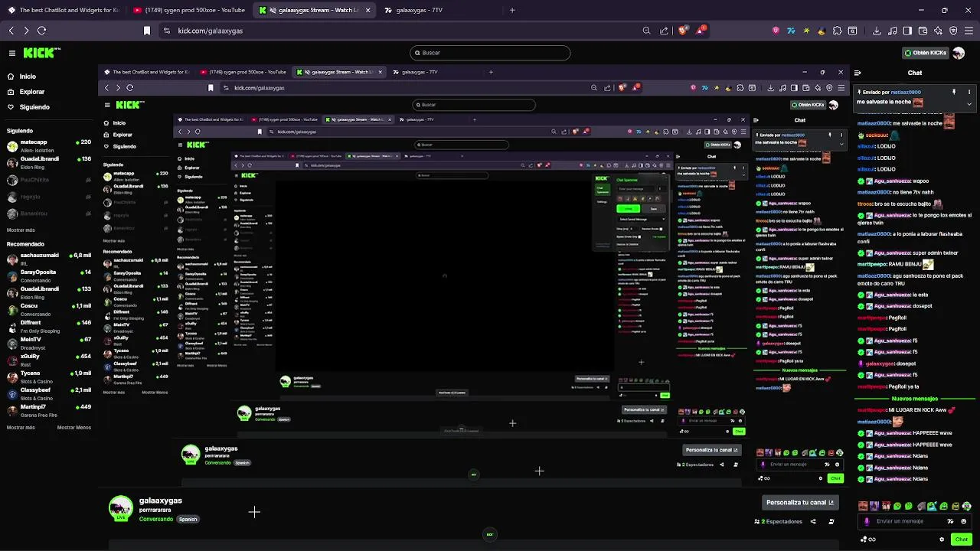Image resolution: width=980 pixels, height=551 pixels.
Task: Switch to the outermost YouTube sygen prod tab
Action: click(x=188, y=10)
